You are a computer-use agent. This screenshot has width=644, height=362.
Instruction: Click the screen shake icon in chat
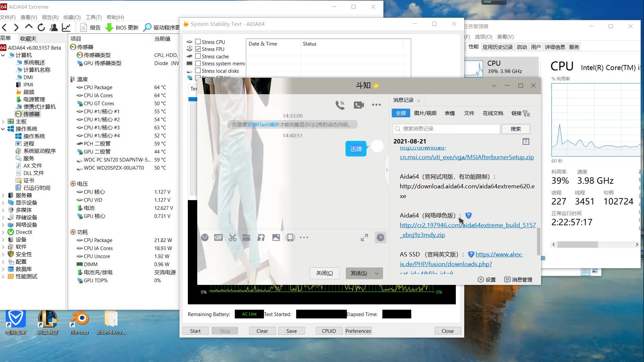(290, 237)
